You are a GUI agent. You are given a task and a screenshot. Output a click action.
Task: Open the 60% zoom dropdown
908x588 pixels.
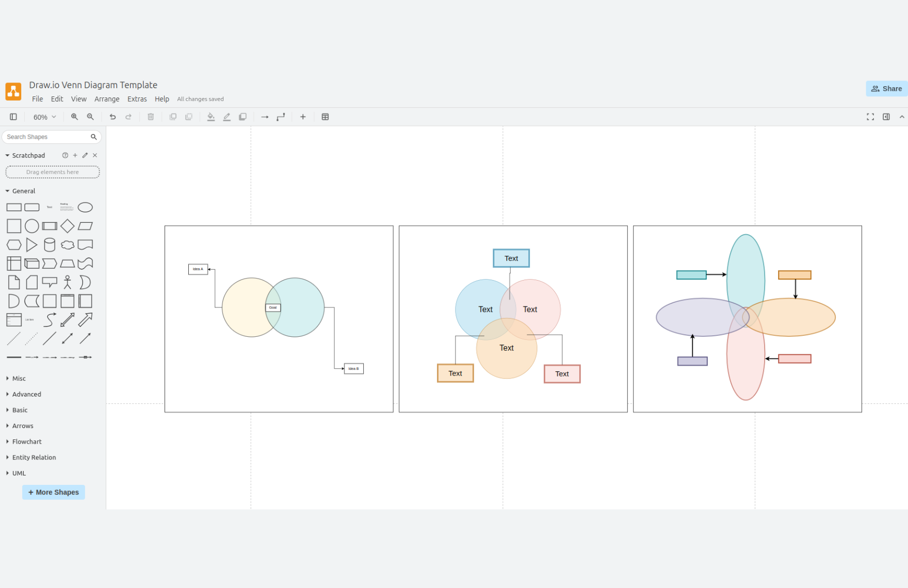pos(45,117)
